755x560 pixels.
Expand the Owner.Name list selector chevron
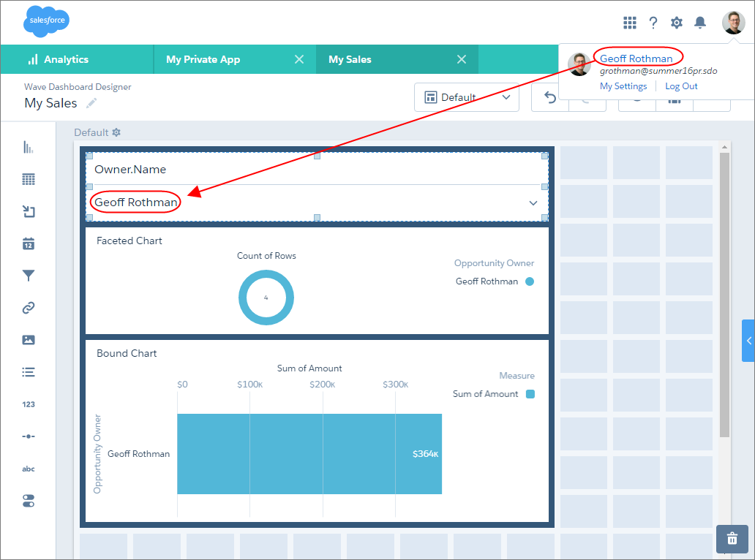click(533, 203)
